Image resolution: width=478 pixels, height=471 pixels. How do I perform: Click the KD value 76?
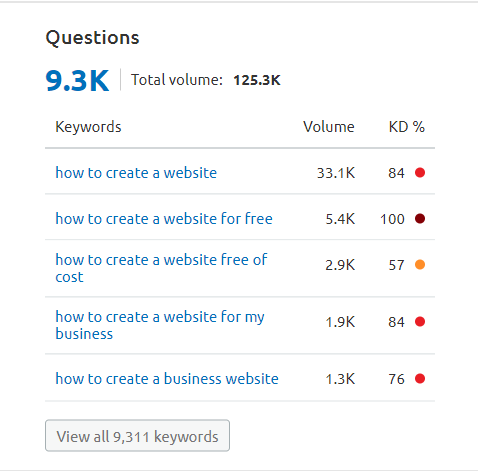click(x=396, y=379)
